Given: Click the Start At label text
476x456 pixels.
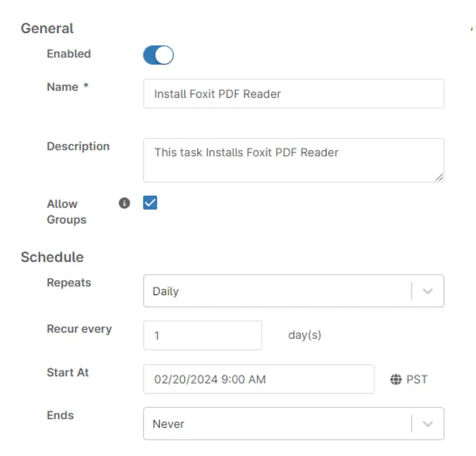Looking at the screenshot, I should [x=68, y=372].
